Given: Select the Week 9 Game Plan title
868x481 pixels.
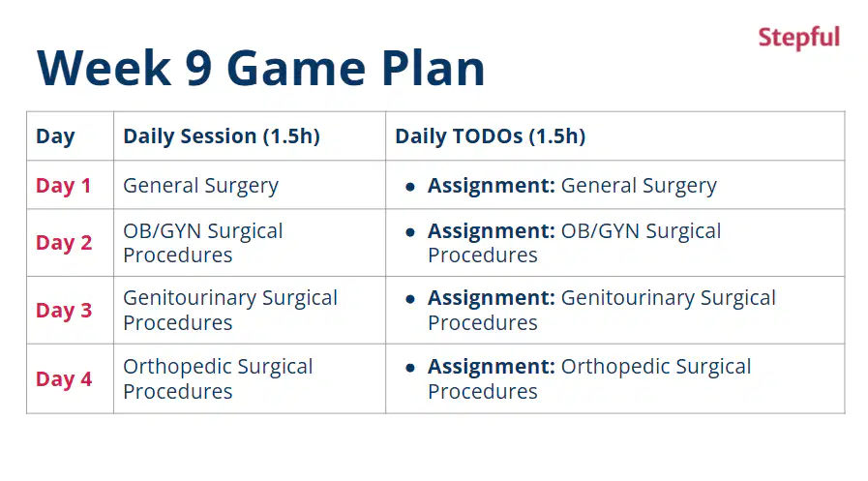Looking at the screenshot, I should 260,68.
